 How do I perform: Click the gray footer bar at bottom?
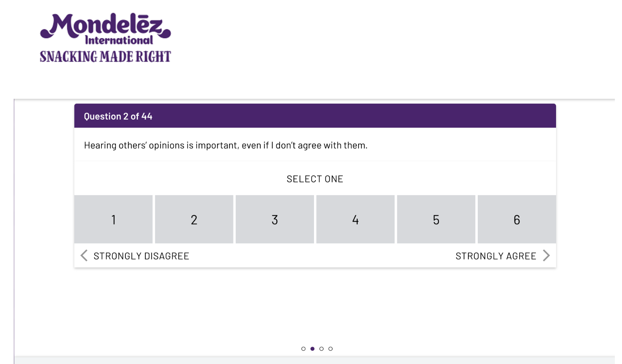(315, 361)
